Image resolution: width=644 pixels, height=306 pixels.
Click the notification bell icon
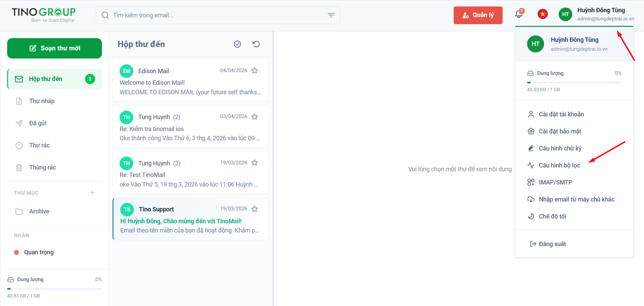[x=519, y=14]
